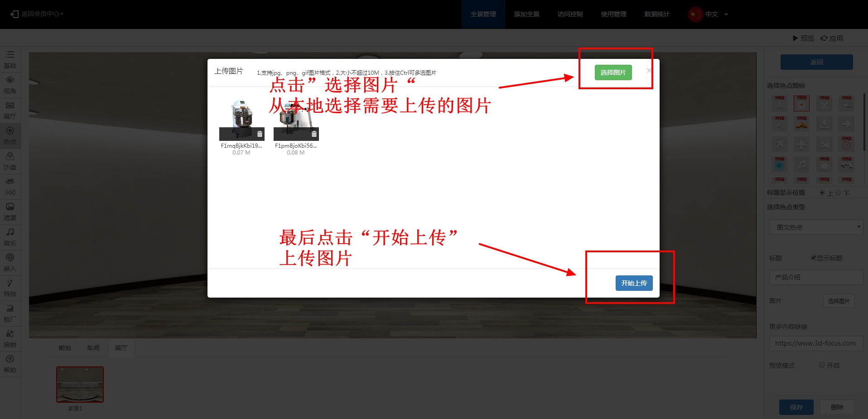This screenshot has height=419, width=868.
Task: Open the 数据统计 menu item
Action: click(657, 14)
